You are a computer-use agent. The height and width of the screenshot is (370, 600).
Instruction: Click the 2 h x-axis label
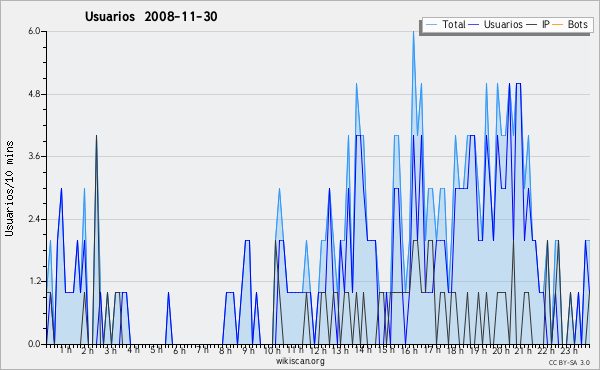point(88,350)
